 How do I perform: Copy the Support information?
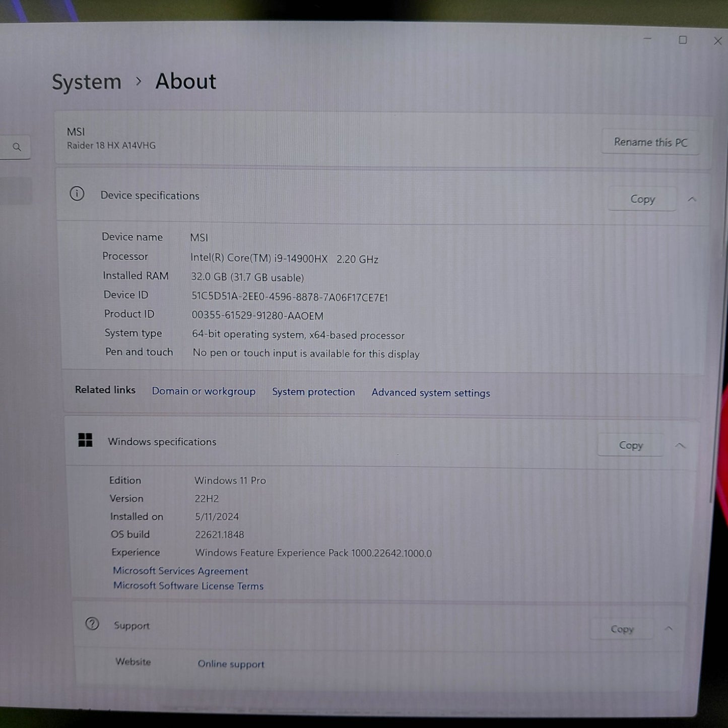622,629
